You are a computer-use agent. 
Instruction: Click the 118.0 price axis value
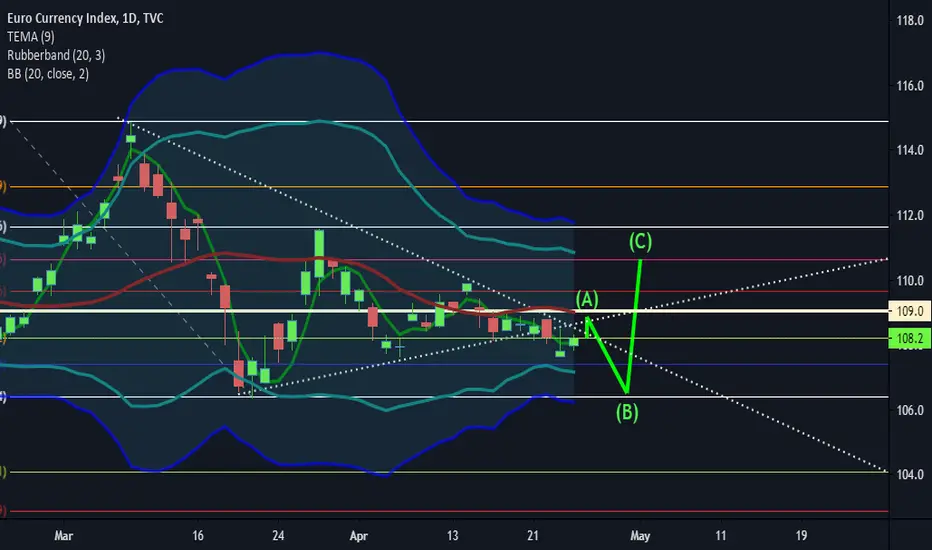909,21
